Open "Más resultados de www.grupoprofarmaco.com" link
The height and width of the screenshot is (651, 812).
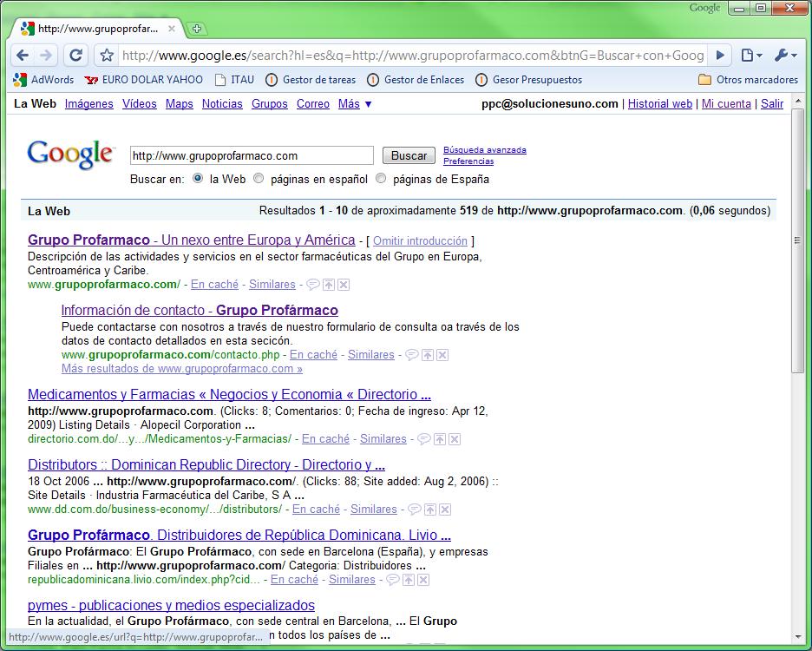(x=182, y=369)
